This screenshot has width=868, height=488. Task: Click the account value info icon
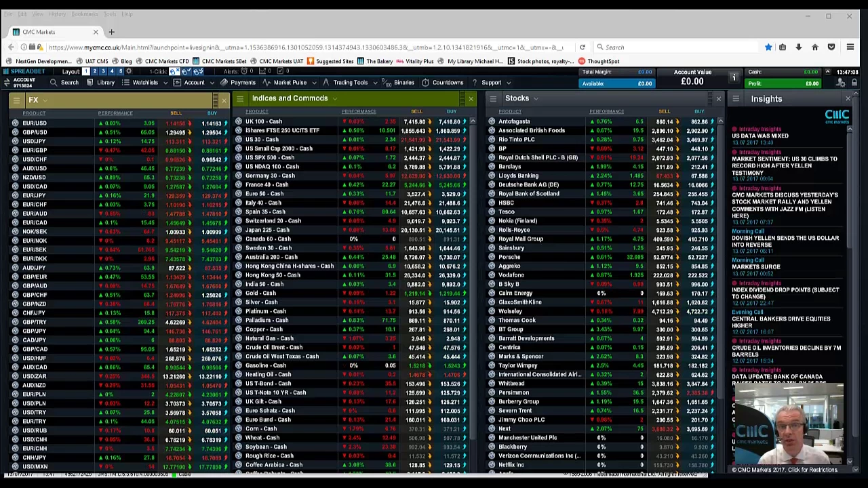click(734, 77)
